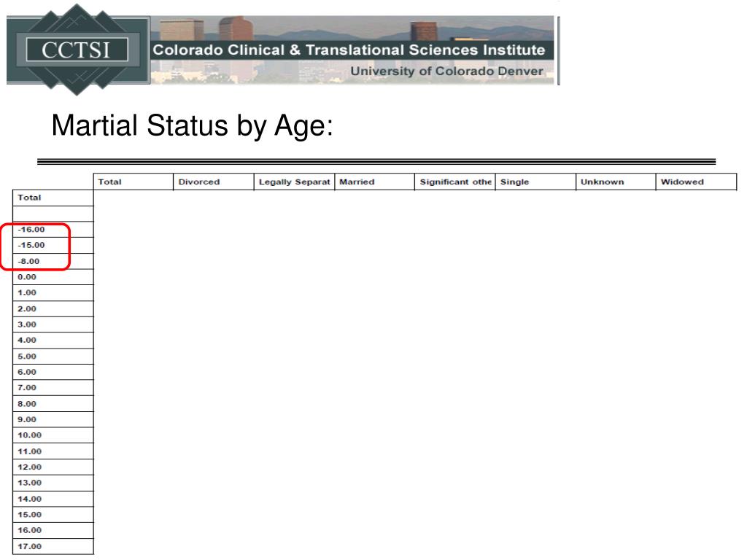Click the 0.00 age row
The image size is (747, 560).
click(x=53, y=277)
